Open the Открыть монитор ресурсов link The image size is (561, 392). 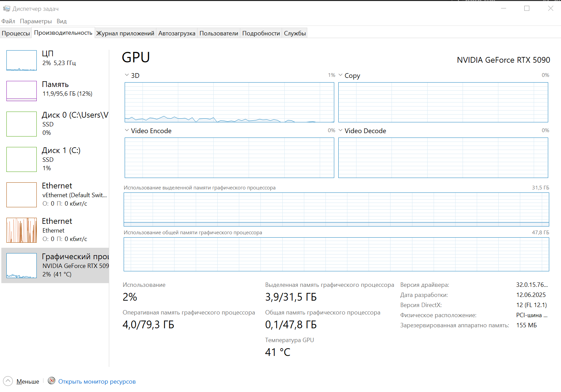pyautogui.click(x=97, y=382)
